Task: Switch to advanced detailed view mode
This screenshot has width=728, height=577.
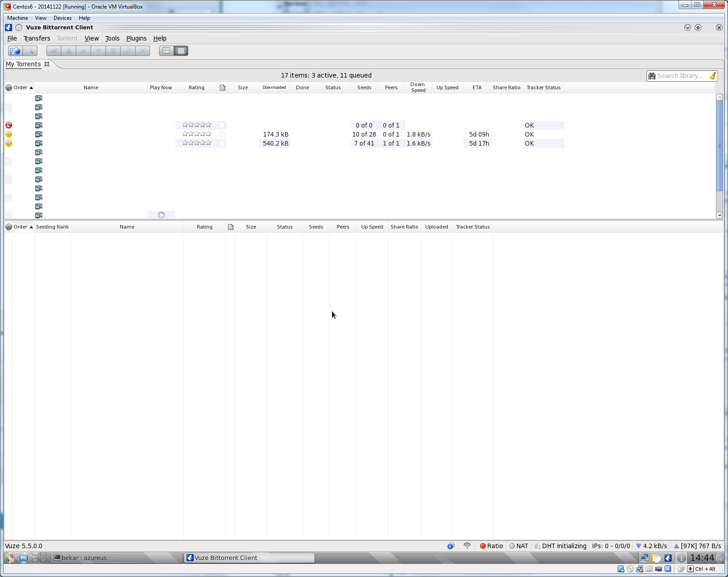Action: tap(181, 51)
